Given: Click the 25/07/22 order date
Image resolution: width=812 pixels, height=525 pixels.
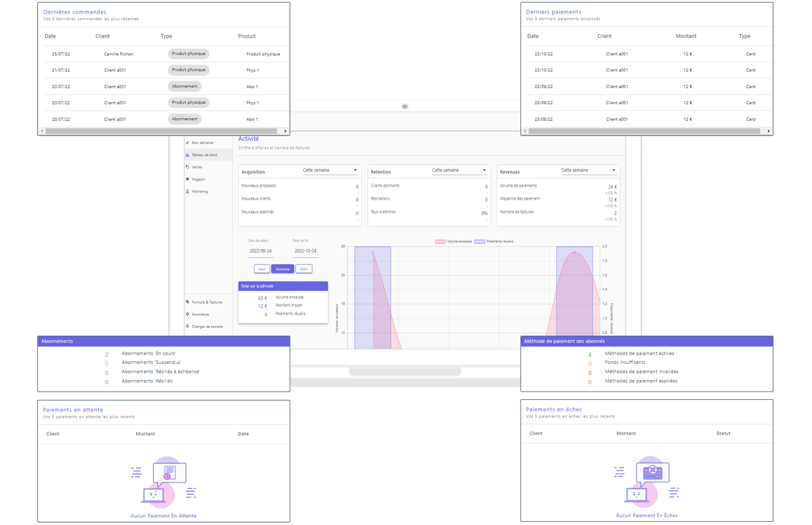Looking at the screenshot, I should (x=61, y=54).
